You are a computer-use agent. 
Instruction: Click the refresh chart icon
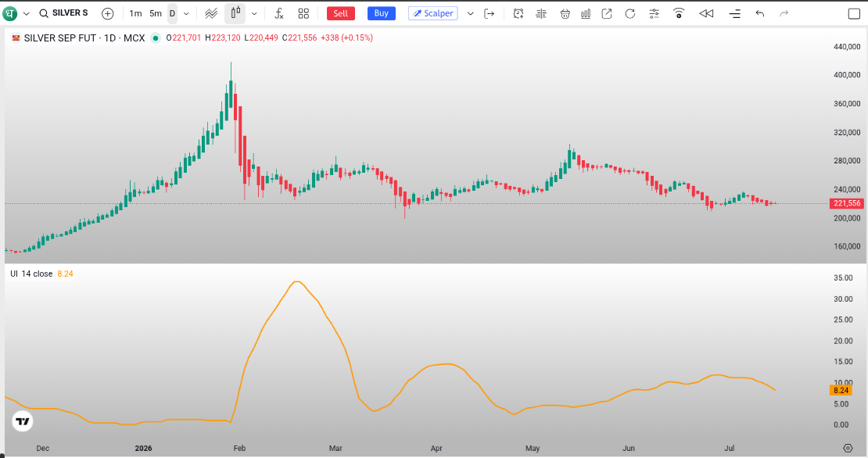click(630, 13)
